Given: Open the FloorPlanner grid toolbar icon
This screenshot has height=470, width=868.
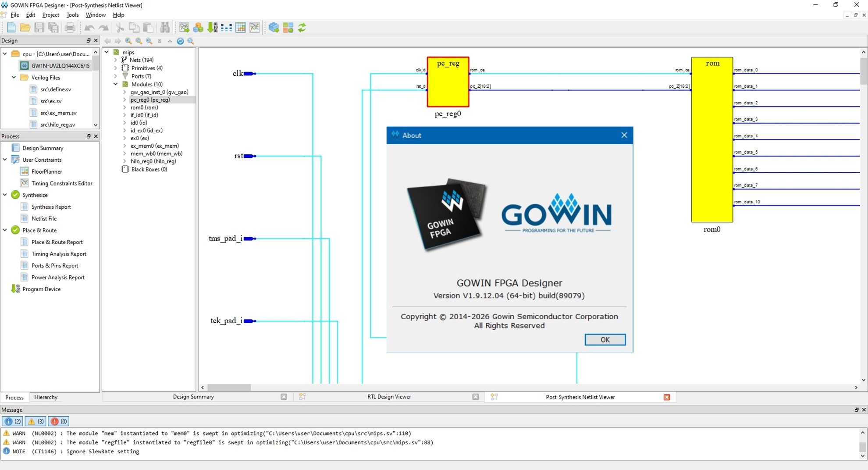Looking at the screenshot, I should pyautogui.click(x=240, y=28).
